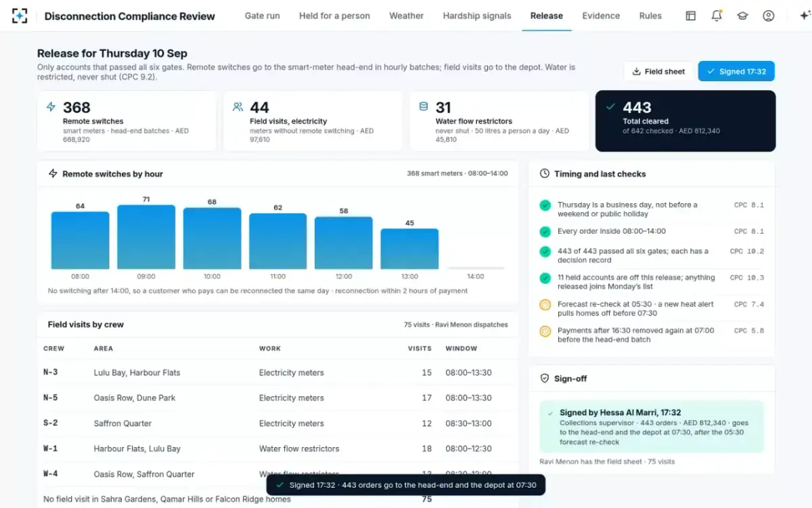Click the 11:00 bar showing 62
Viewport: 812px width, 508px height.
pyautogui.click(x=278, y=241)
